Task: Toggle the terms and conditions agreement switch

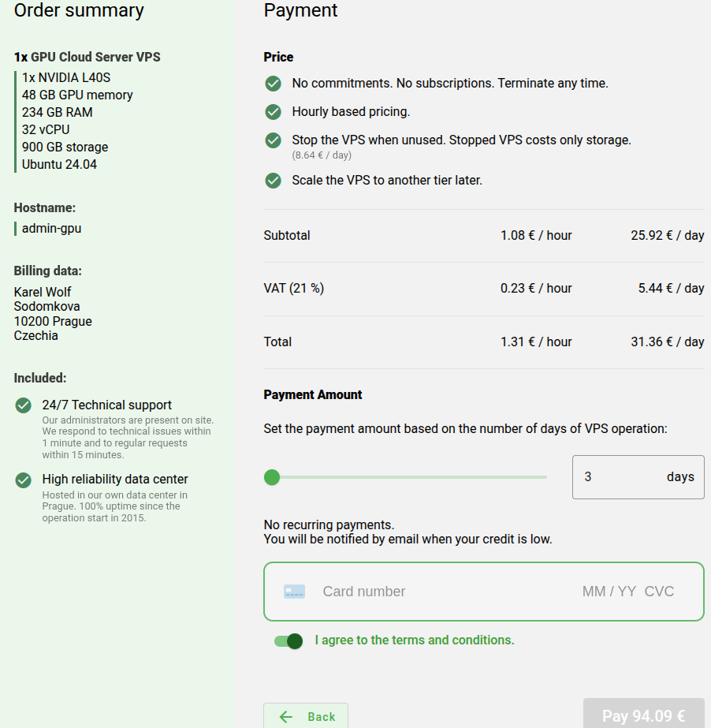Action: coord(288,641)
